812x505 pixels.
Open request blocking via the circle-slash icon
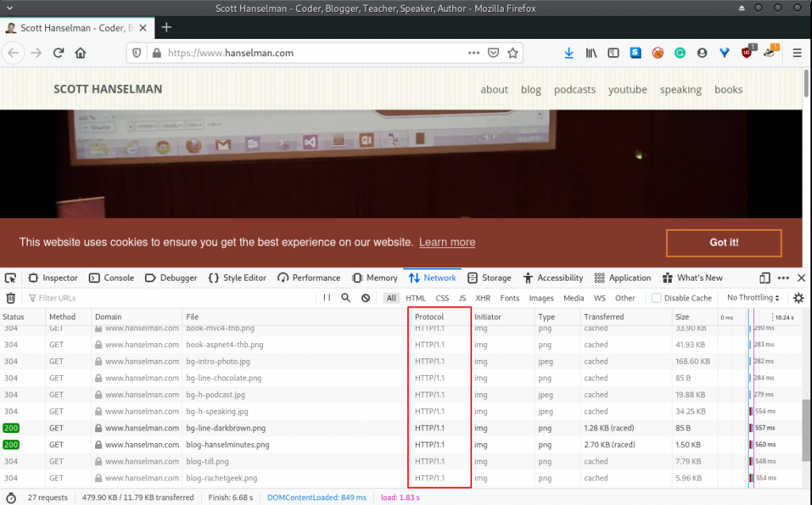tap(365, 298)
